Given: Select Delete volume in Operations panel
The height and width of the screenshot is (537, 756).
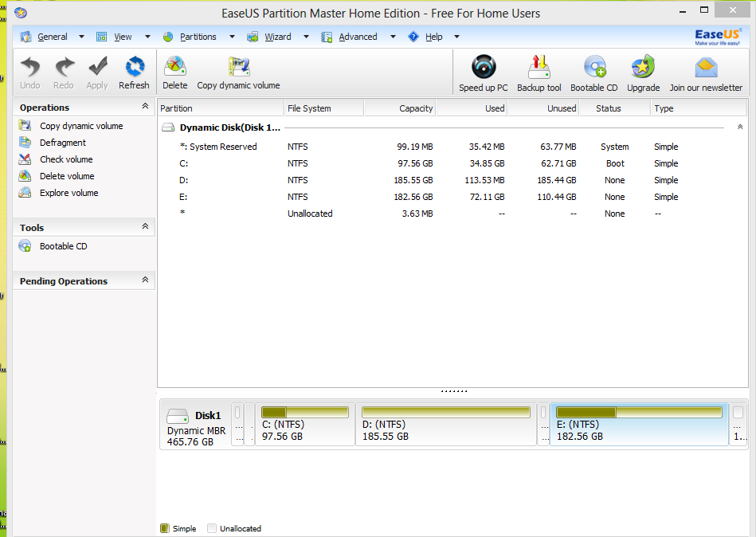Looking at the screenshot, I should 67,176.
